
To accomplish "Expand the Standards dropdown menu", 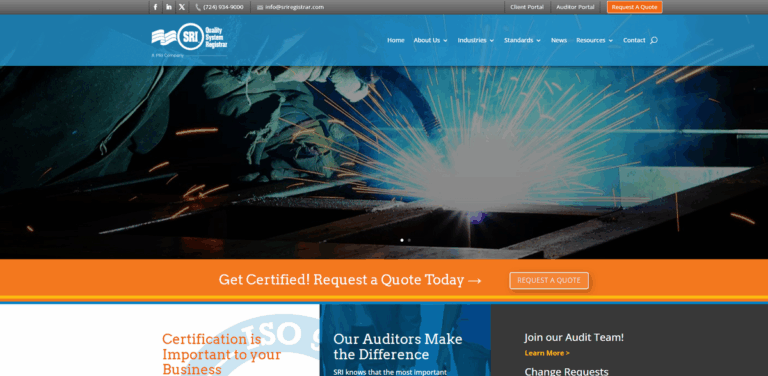I will [x=522, y=40].
